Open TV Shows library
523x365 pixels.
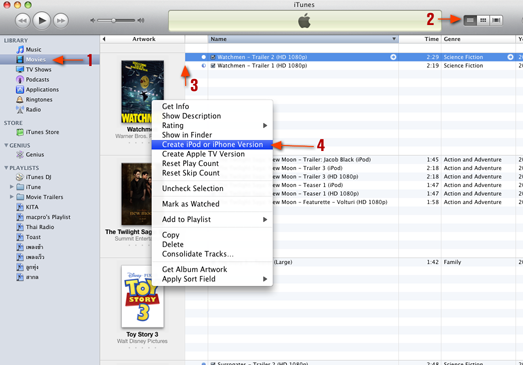point(38,69)
